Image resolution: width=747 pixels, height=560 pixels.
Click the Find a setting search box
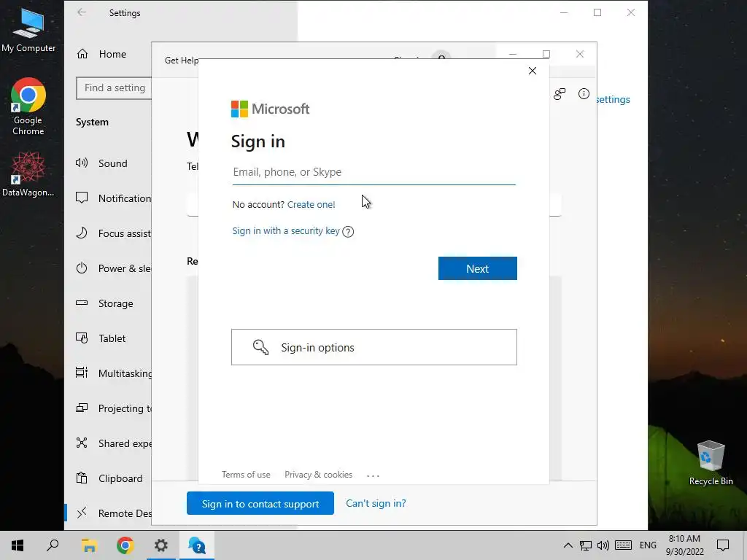(115, 88)
